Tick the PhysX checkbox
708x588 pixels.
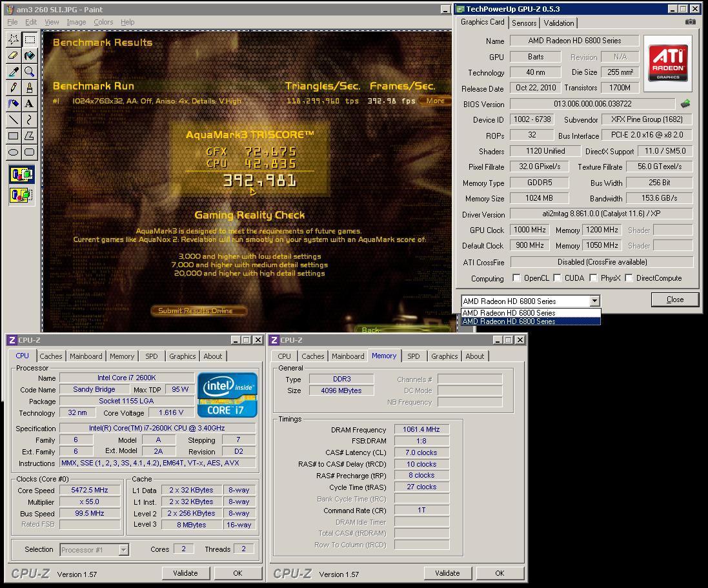click(593, 278)
